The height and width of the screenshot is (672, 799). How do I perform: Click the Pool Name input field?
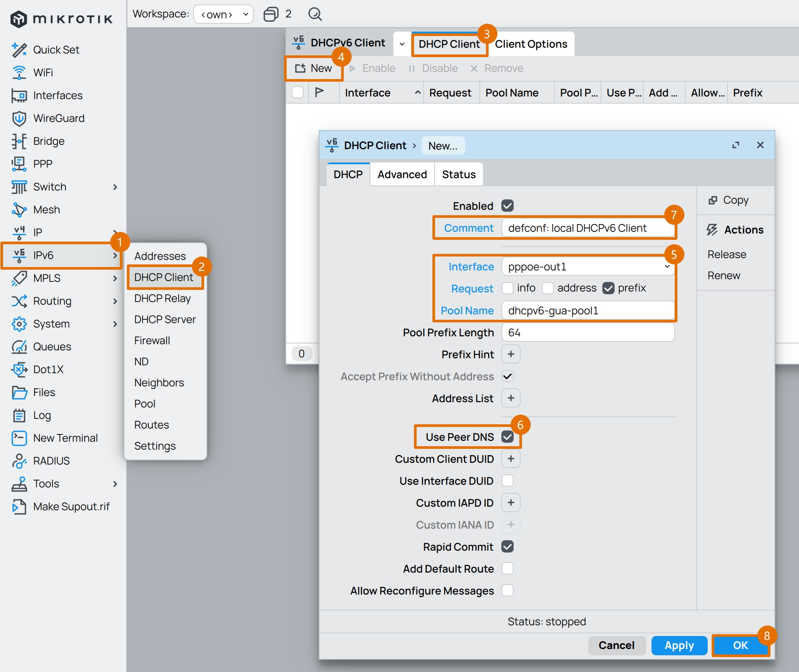tap(588, 311)
